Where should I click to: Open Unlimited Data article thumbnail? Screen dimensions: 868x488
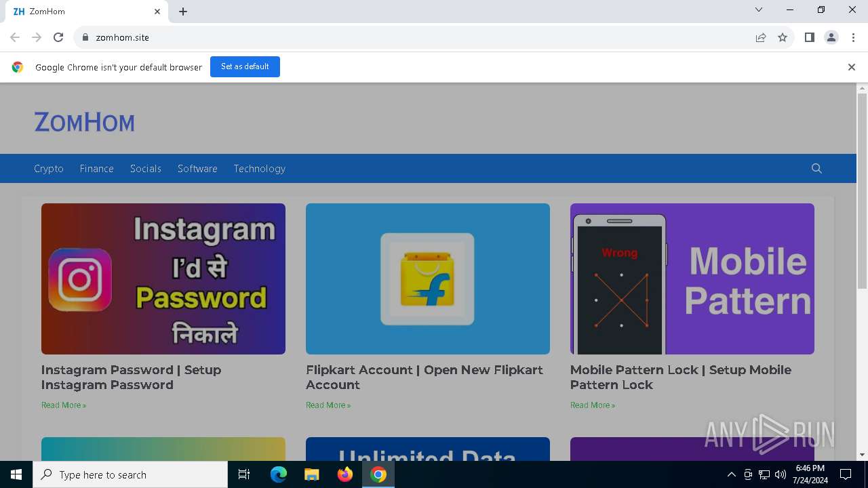(x=428, y=449)
